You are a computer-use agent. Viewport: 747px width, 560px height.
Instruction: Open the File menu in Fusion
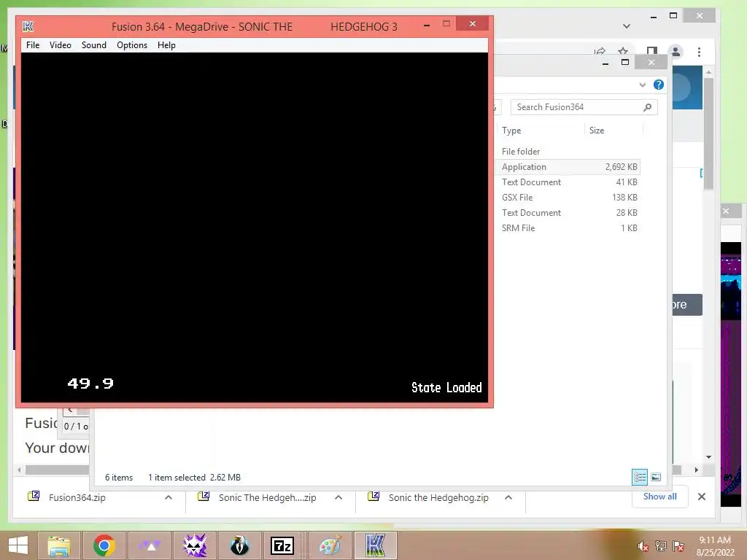point(33,45)
